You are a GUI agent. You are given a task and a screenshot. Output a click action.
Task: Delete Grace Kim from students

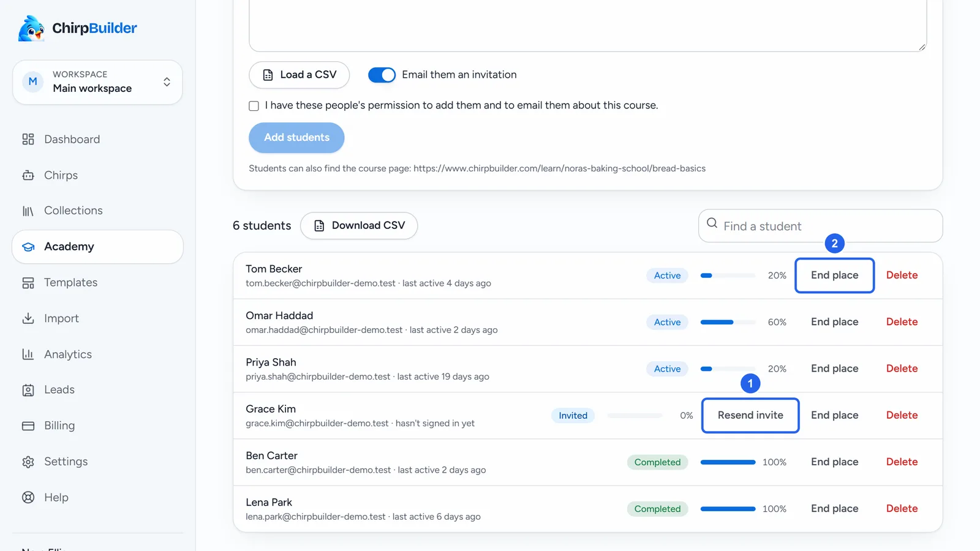point(902,415)
